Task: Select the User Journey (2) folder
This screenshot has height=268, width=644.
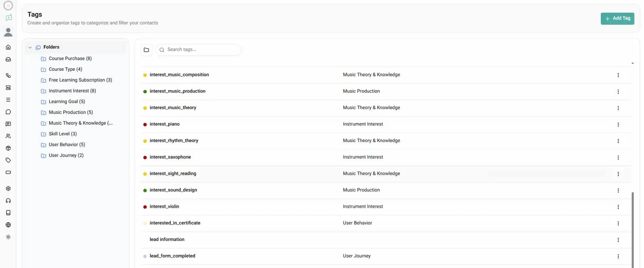Action: (62, 155)
